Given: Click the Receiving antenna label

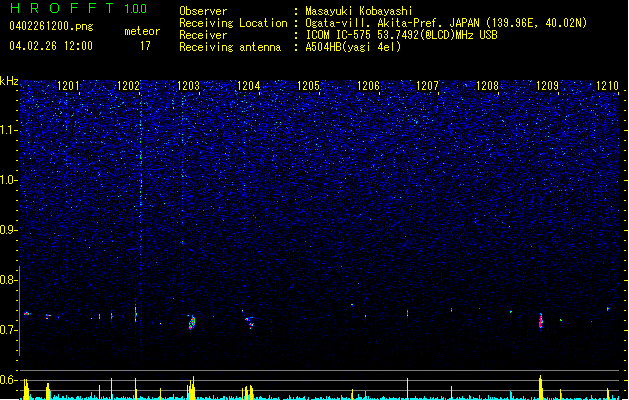Looking at the screenshot, I should tap(230, 47).
